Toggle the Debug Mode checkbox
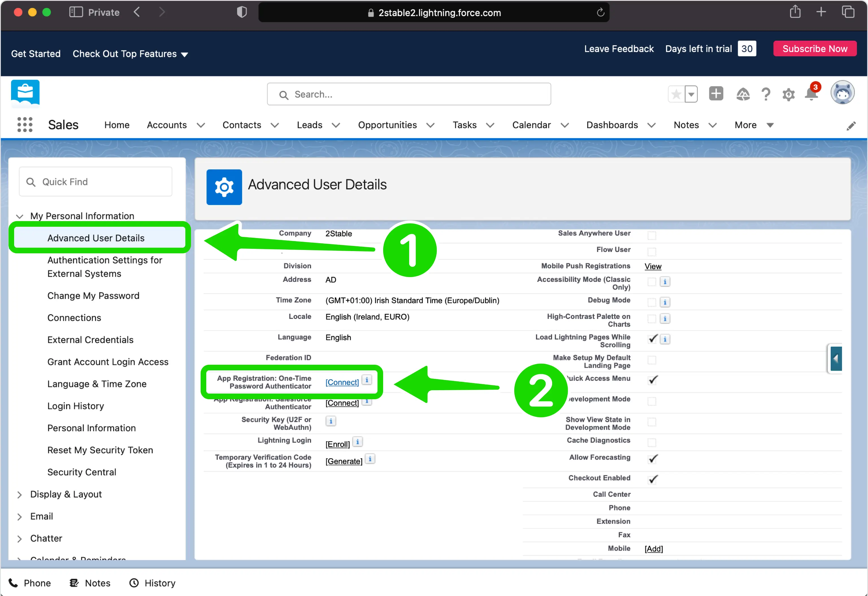This screenshot has height=596, width=868. (x=652, y=302)
